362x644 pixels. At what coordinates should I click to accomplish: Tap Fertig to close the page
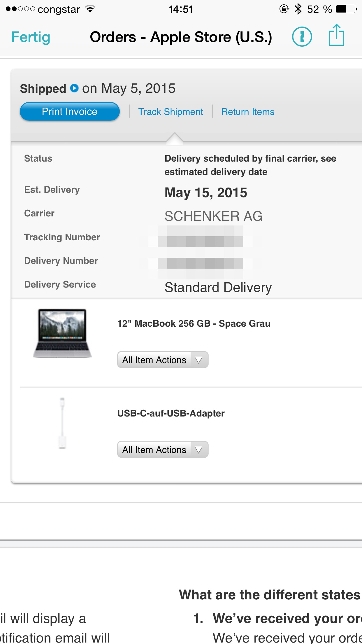pyautogui.click(x=31, y=37)
